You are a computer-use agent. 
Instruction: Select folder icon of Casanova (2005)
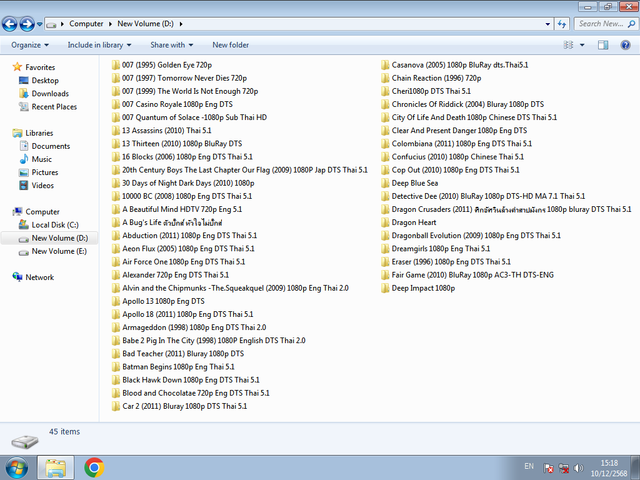tap(385, 65)
